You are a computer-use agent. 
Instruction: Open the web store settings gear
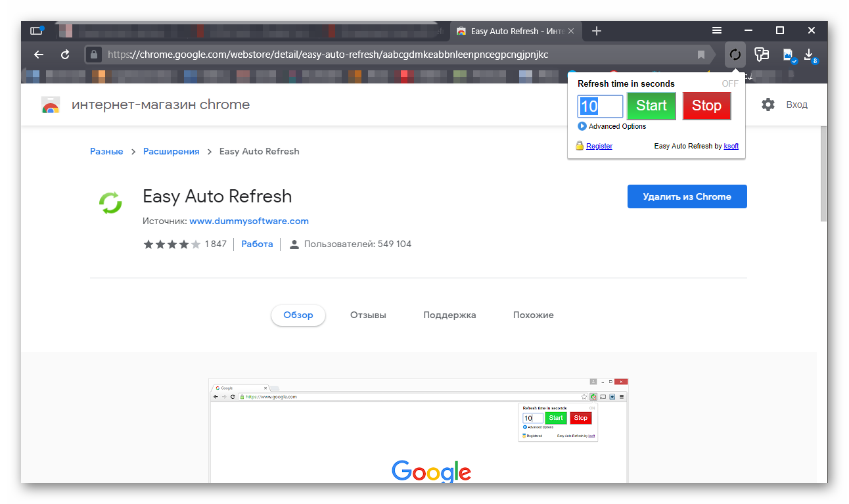(768, 104)
